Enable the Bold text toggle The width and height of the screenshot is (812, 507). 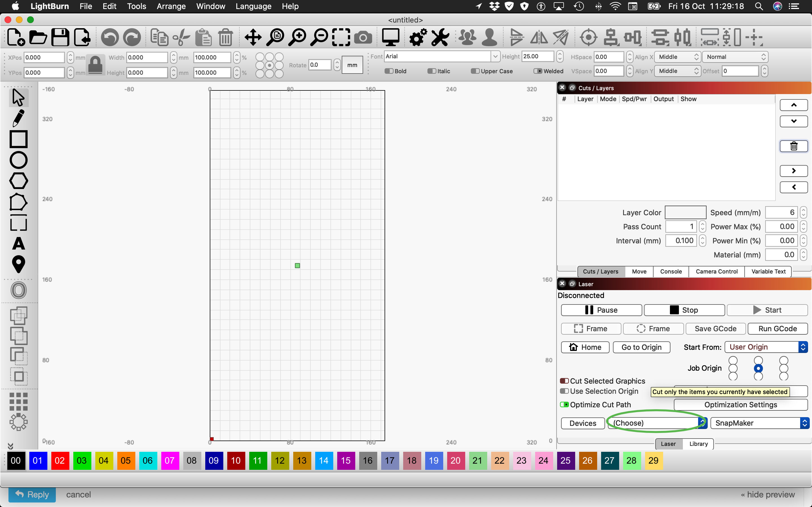click(389, 71)
